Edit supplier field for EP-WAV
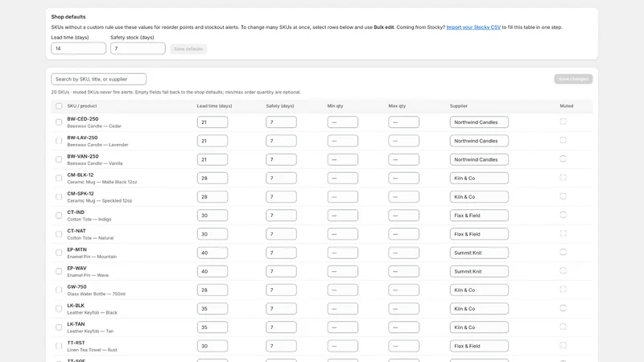 point(479,271)
